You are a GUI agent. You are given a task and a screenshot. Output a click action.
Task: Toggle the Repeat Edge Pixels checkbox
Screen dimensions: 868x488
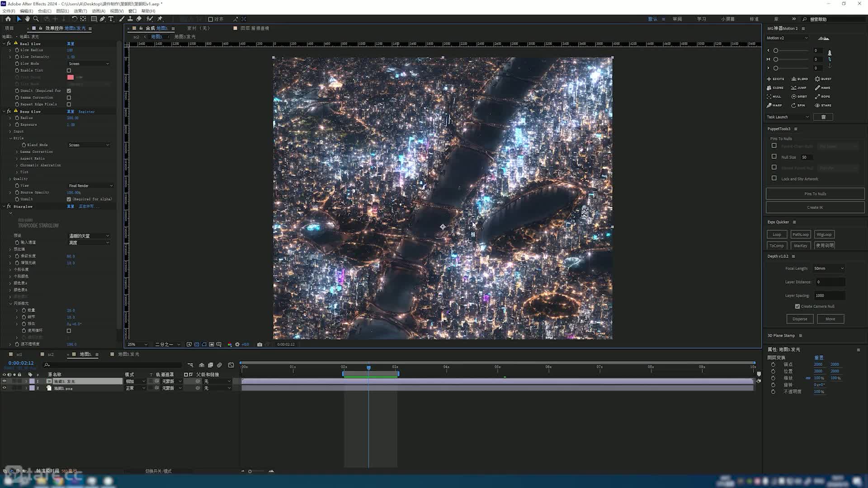click(x=69, y=104)
